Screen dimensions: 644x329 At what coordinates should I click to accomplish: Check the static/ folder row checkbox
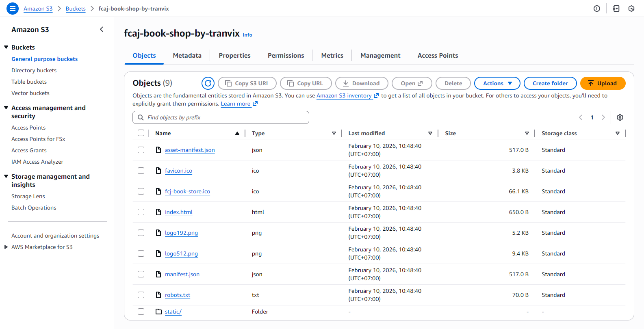click(x=141, y=312)
